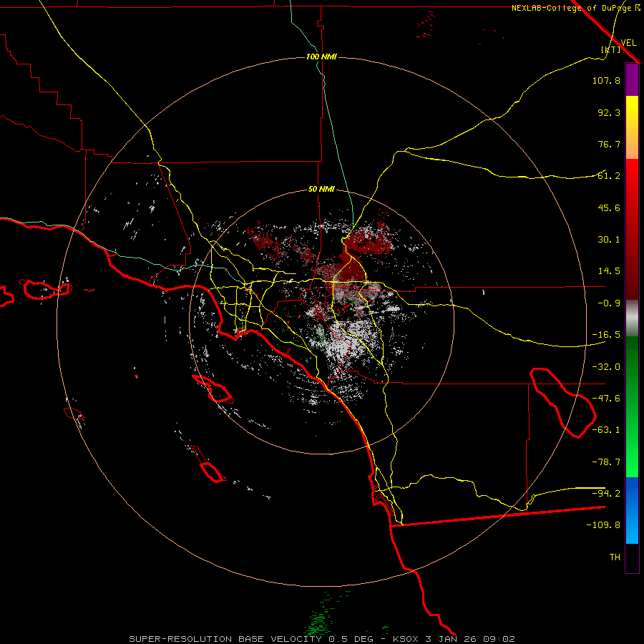Click the -94.2 velocity scale value
The image size is (644, 644).
pos(606,494)
